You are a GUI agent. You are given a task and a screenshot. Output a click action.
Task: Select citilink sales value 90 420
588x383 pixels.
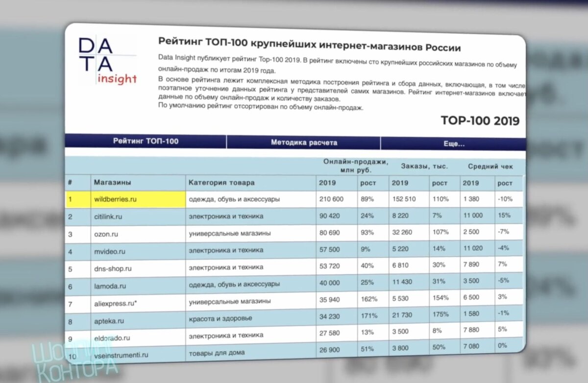[331, 216]
